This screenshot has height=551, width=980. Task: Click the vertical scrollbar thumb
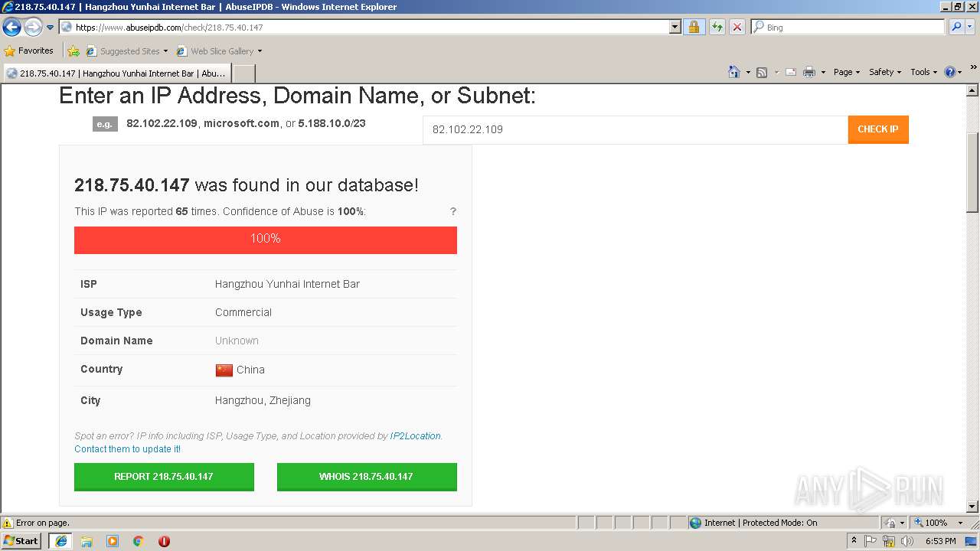972,172
